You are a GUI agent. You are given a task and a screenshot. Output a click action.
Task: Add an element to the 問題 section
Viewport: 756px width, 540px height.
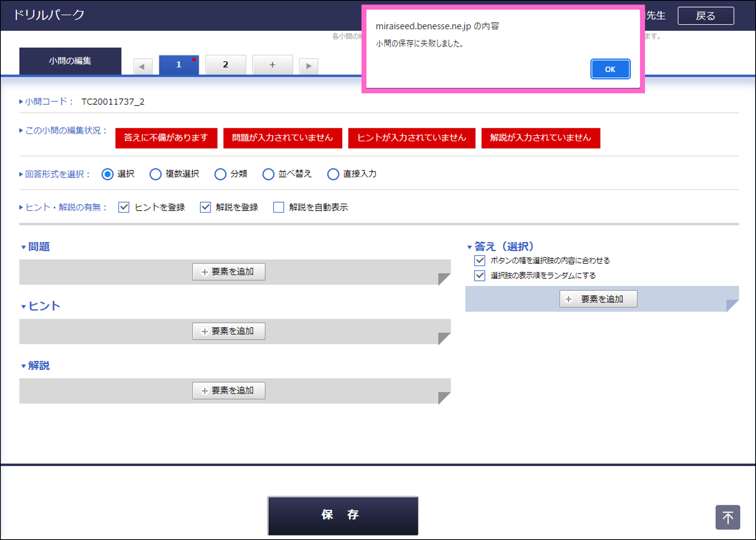pos(229,272)
